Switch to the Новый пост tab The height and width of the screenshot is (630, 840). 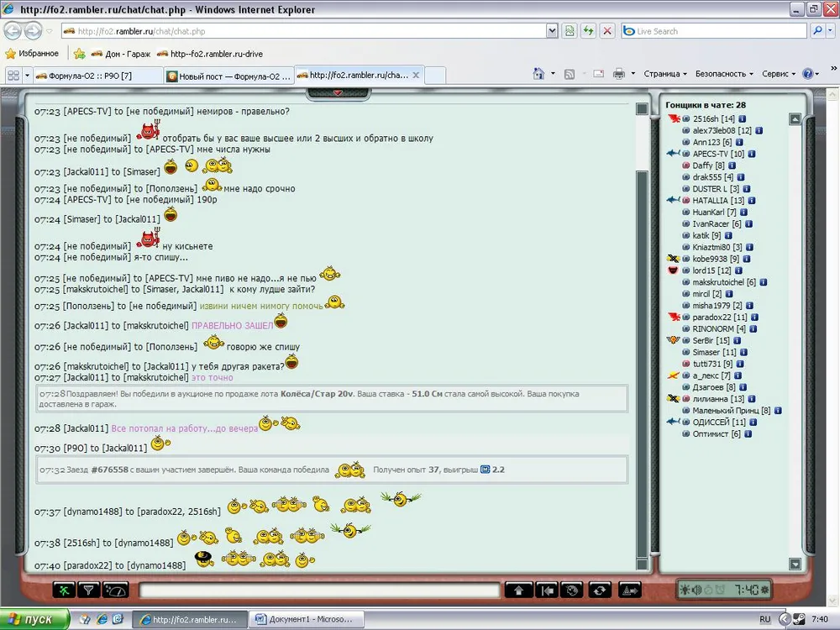coord(227,76)
